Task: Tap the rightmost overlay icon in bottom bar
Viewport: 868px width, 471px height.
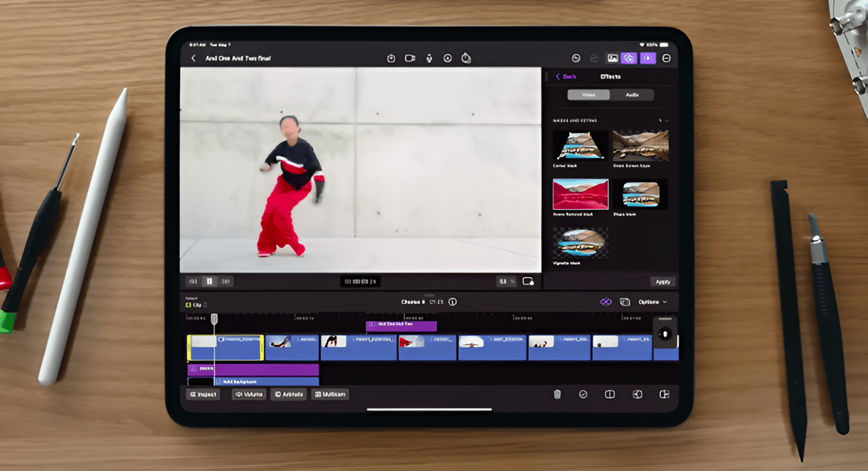Action: 665,394
